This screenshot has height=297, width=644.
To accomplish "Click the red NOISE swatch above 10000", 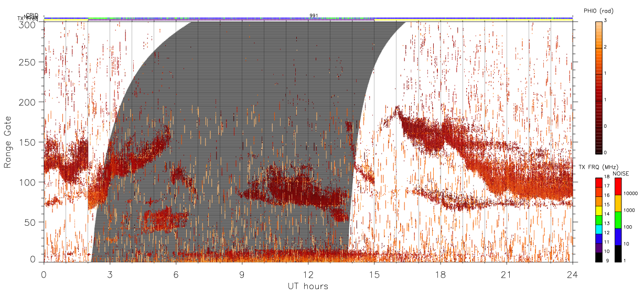I will 618,186.
